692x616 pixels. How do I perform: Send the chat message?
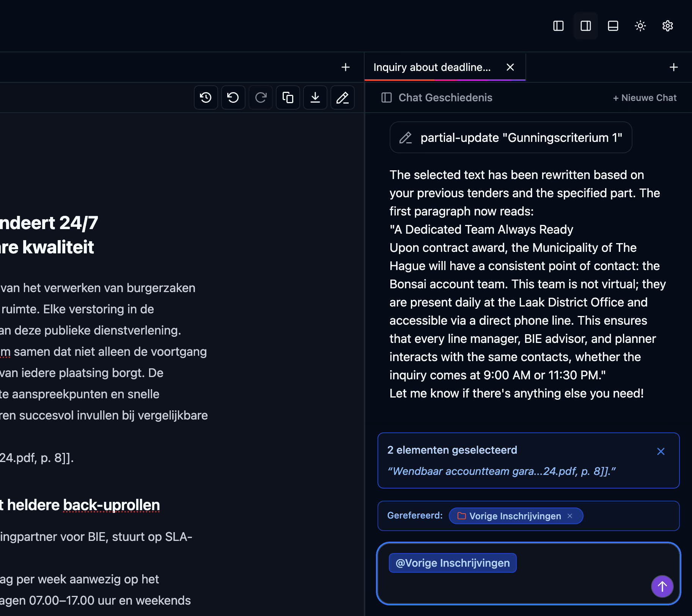click(x=662, y=586)
